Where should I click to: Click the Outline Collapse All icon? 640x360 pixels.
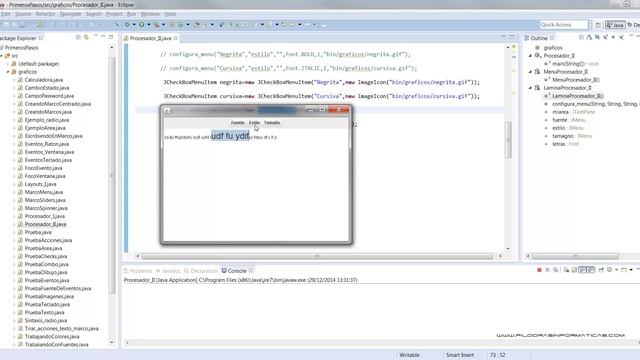click(x=581, y=38)
